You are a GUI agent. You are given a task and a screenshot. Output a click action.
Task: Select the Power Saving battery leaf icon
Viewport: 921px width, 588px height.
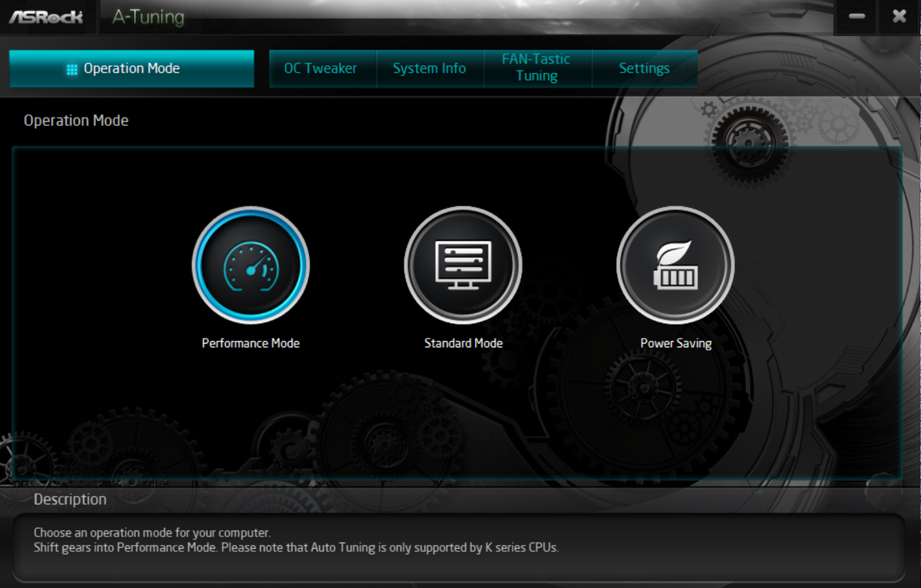pyautogui.click(x=675, y=266)
